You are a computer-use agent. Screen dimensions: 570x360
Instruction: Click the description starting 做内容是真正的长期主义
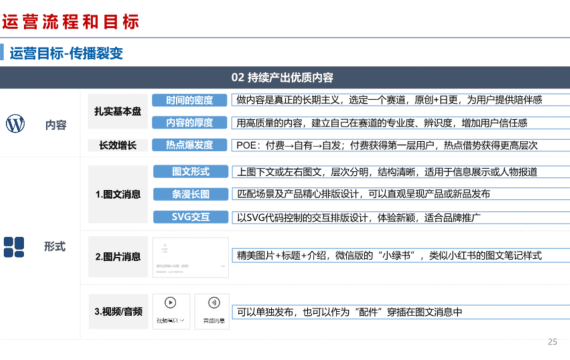[401, 100]
